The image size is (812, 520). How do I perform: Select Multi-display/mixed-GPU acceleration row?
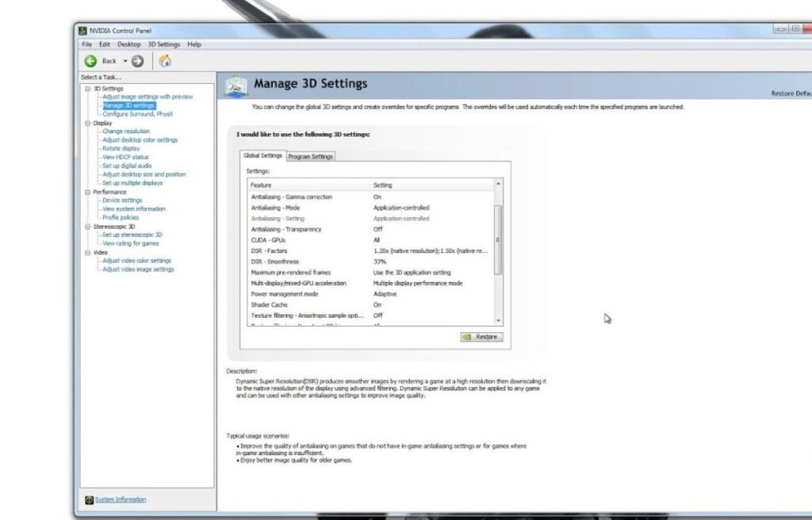pos(371,284)
